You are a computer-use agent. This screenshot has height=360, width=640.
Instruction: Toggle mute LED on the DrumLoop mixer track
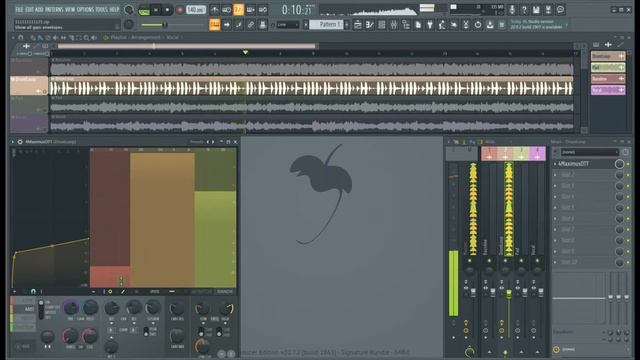click(x=505, y=260)
